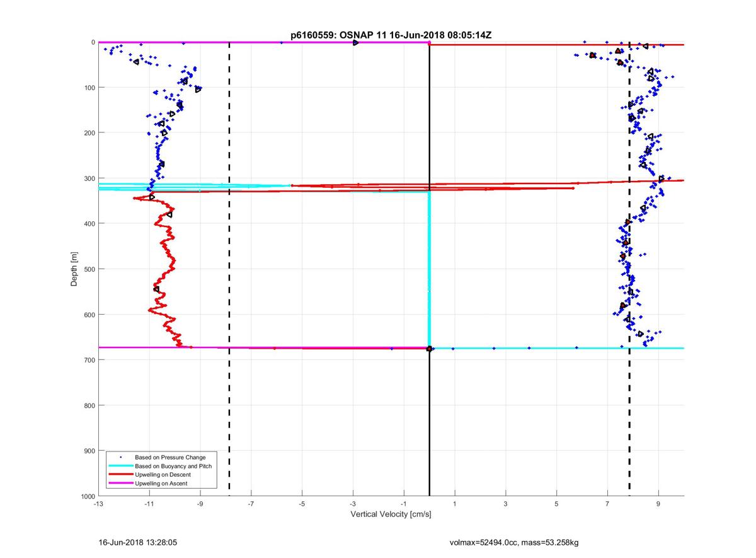The width and height of the screenshot is (756, 558).
Task: Click the positive "7" velocity tick label
Action: pyautogui.click(x=607, y=504)
